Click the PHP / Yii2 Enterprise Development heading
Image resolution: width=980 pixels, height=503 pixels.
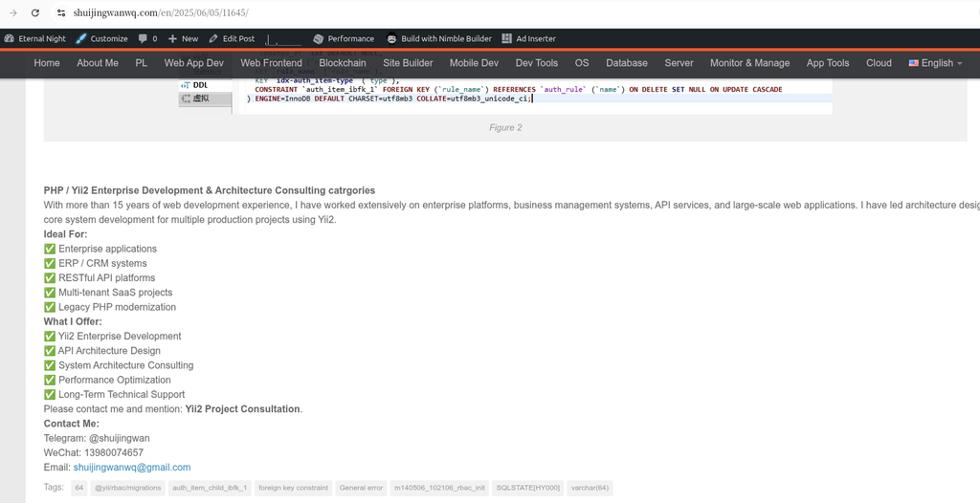[x=210, y=190]
